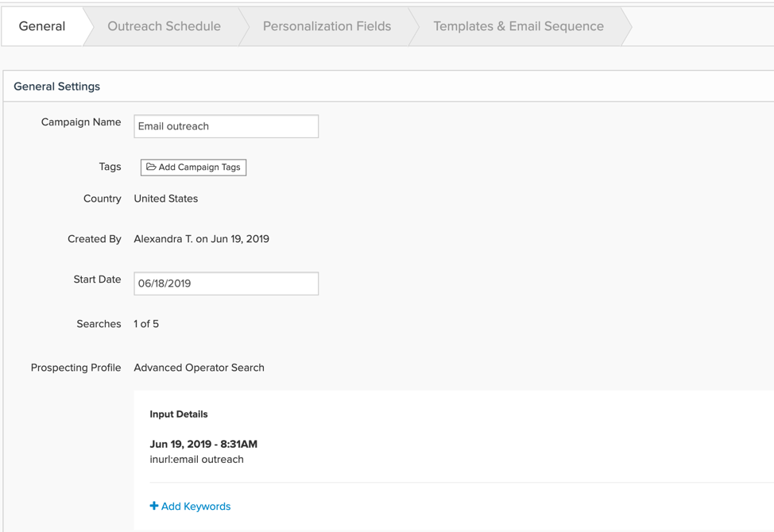Click the plus icon beside Add Keywords
Image resolution: width=774 pixels, height=532 pixels.
(154, 506)
